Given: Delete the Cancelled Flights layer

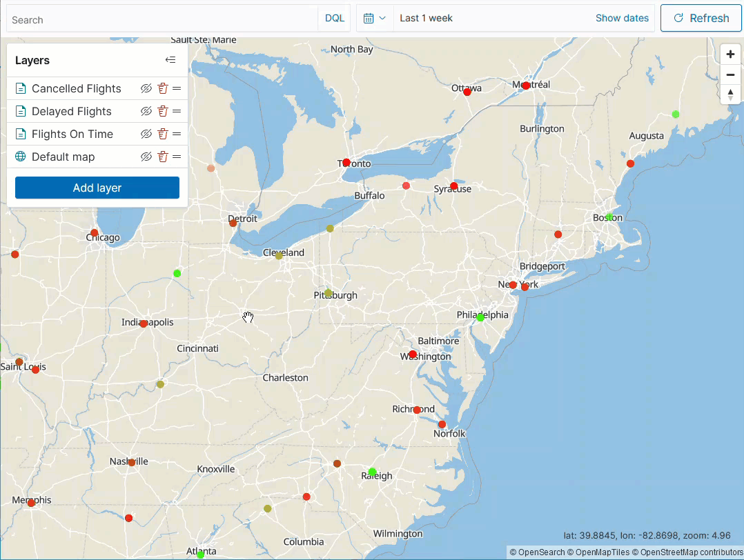Looking at the screenshot, I should (x=163, y=88).
